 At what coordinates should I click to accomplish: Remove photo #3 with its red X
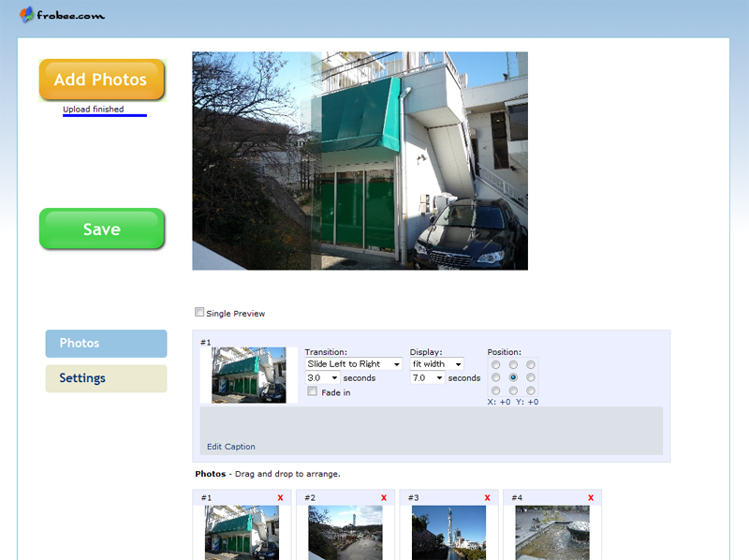pos(487,498)
